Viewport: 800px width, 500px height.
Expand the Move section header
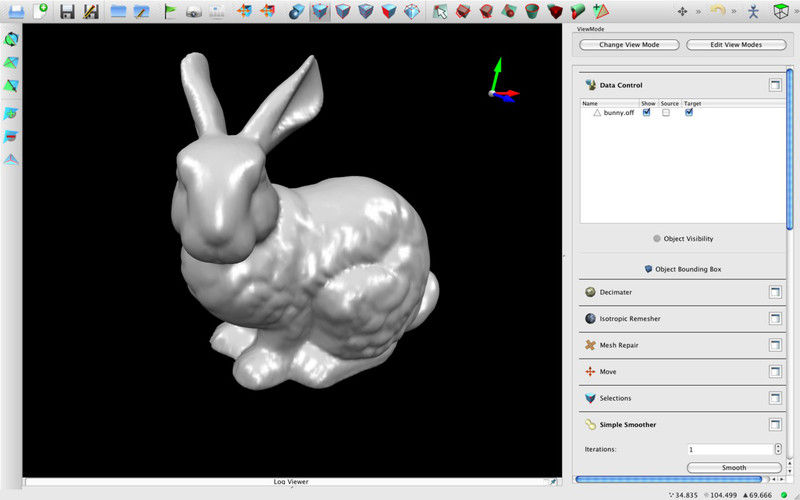tap(682, 371)
